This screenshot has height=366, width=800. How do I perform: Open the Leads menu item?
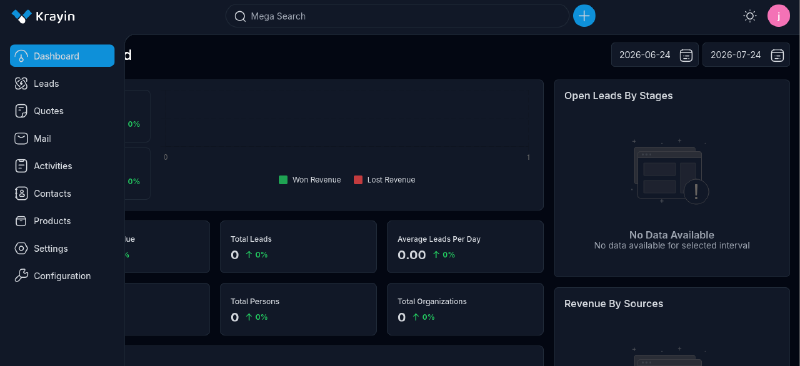pos(62,84)
